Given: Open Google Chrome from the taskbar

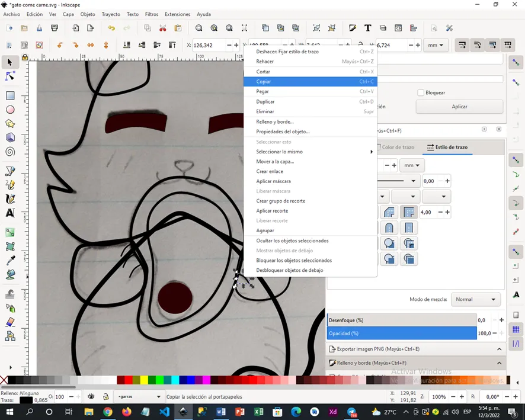Looking at the screenshot, I should [x=107, y=412].
